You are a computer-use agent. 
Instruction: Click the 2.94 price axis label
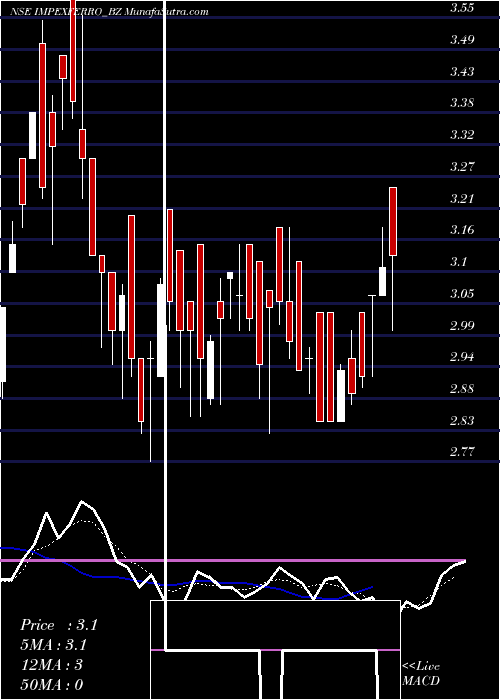[462, 357]
